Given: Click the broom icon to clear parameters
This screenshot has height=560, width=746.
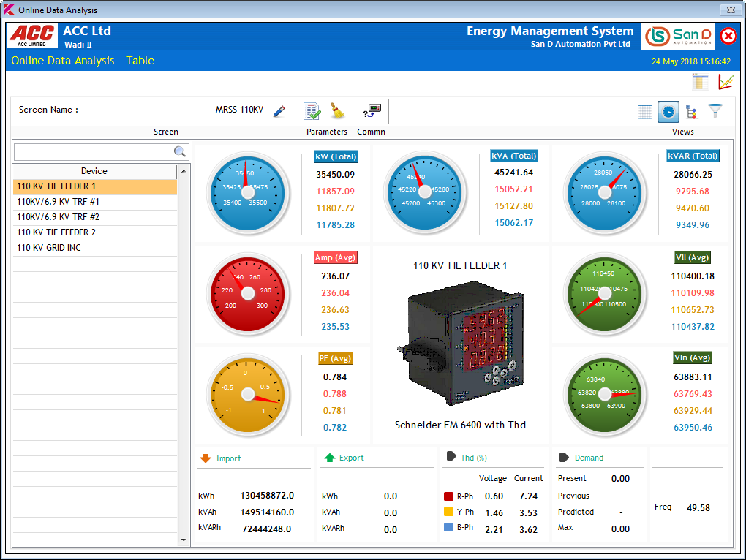Looking at the screenshot, I should [336, 111].
